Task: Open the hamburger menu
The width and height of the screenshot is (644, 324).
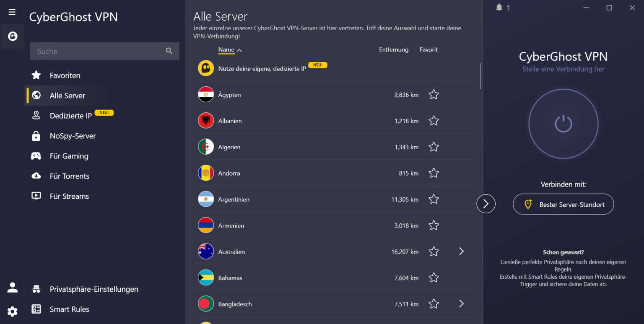Action: point(12,11)
